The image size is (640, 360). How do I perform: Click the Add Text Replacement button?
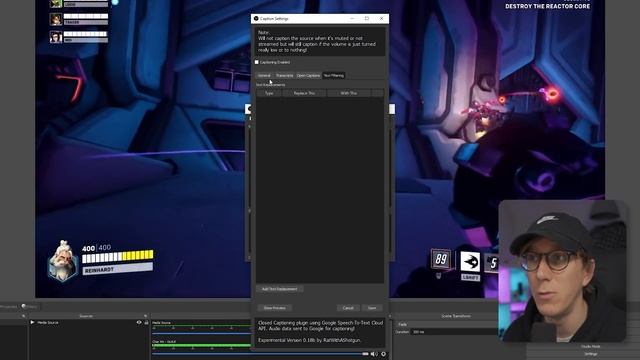click(280, 289)
